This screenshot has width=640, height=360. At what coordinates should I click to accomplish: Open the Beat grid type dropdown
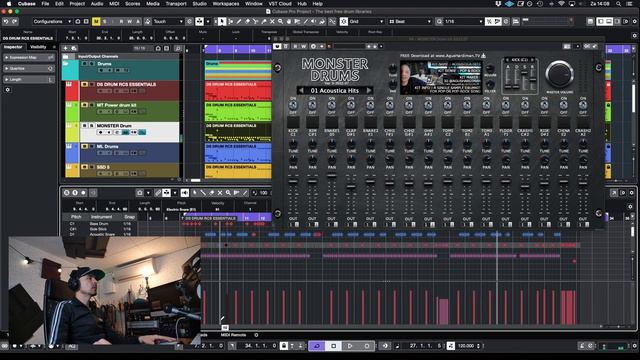(409, 21)
